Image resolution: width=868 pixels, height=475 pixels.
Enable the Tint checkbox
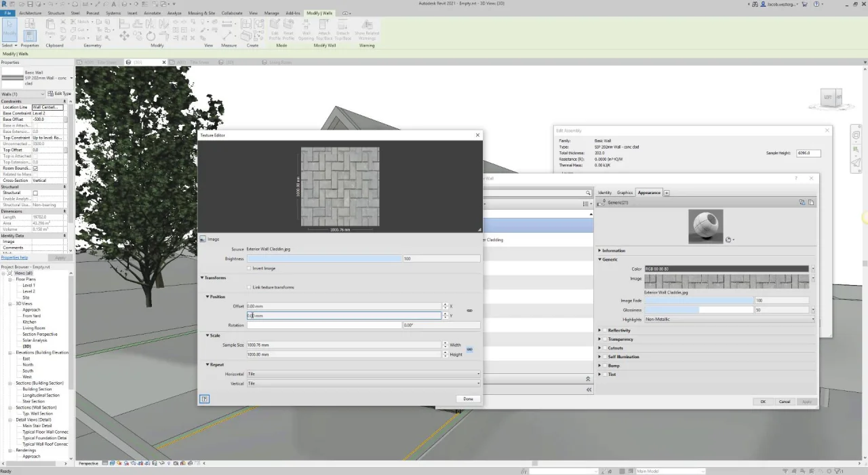tap(606, 375)
